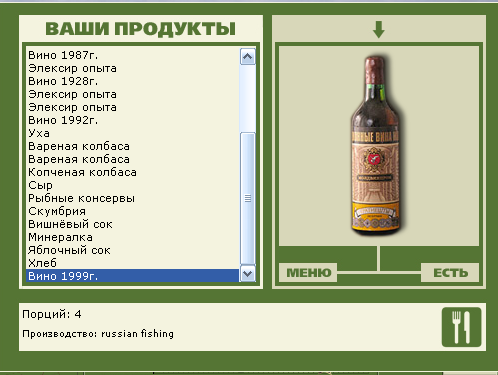Select 'Минералка' in the list
The image size is (498, 375).
(132, 237)
